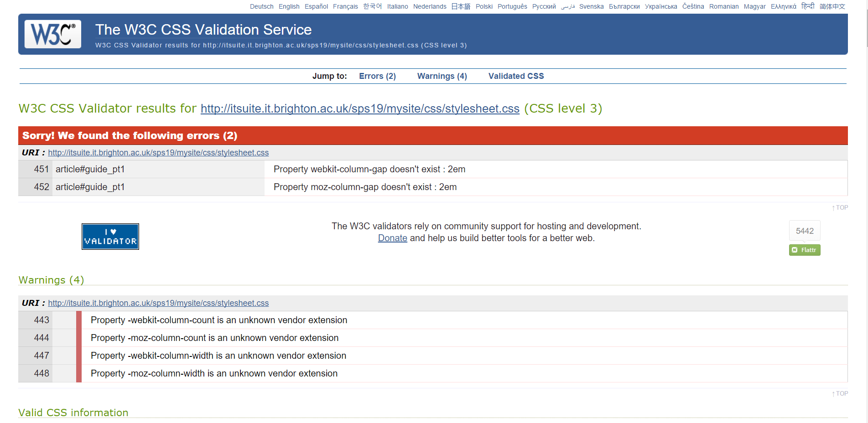868x423 pixels.
Task: Open the stylesheet URI link under warnings
Action: click(x=158, y=303)
